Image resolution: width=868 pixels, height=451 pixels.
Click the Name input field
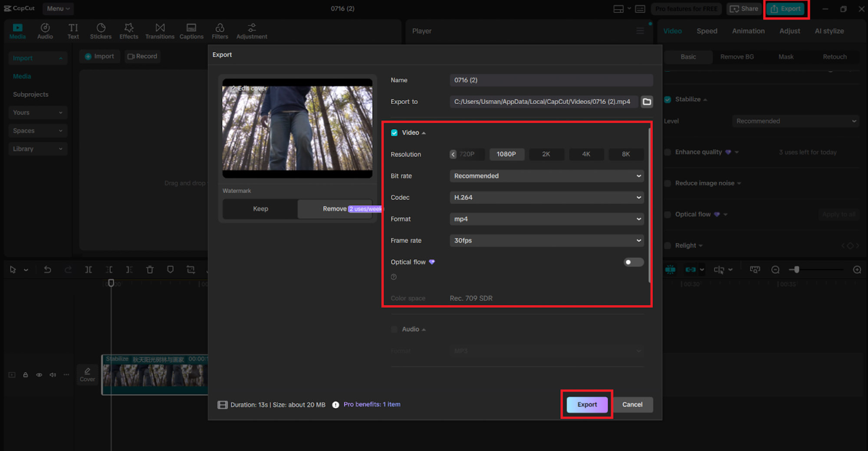pyautogui.click(x=551, y=80)
